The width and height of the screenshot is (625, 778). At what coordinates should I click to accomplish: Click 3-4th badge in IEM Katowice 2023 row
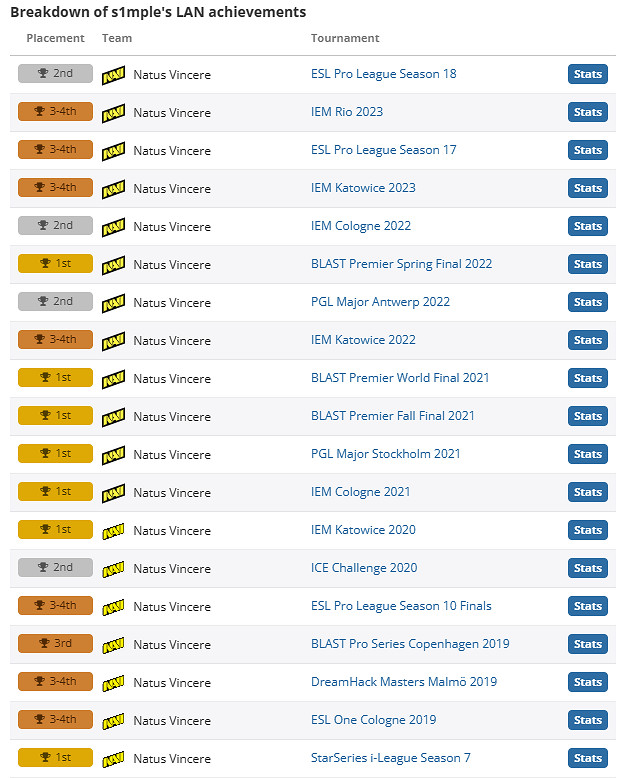click(55, 188)
